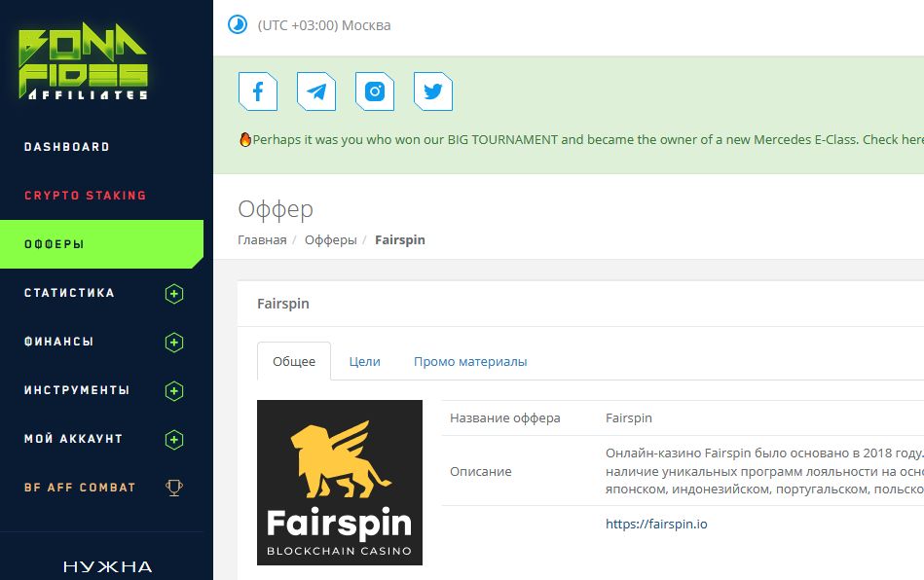Open Crypto Staking menu item
Image resolution: width=924 pixels, height=580 pixels.
85,196
